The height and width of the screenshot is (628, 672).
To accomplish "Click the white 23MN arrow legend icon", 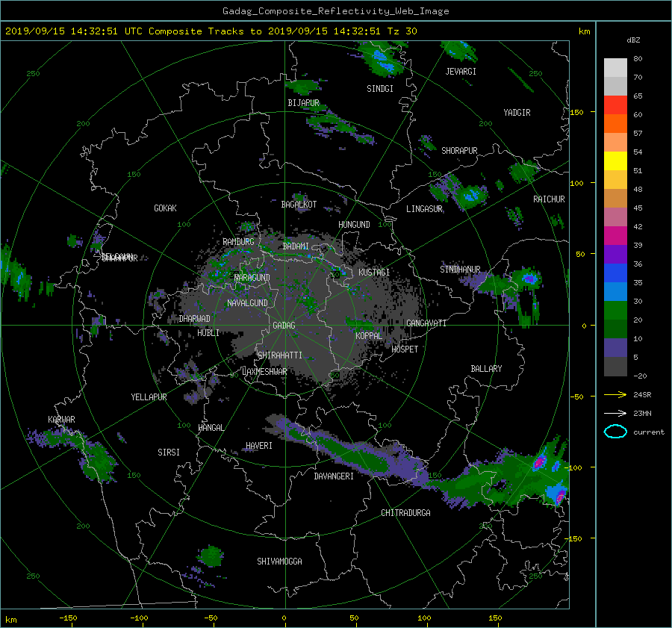I will tap(615, 413).
